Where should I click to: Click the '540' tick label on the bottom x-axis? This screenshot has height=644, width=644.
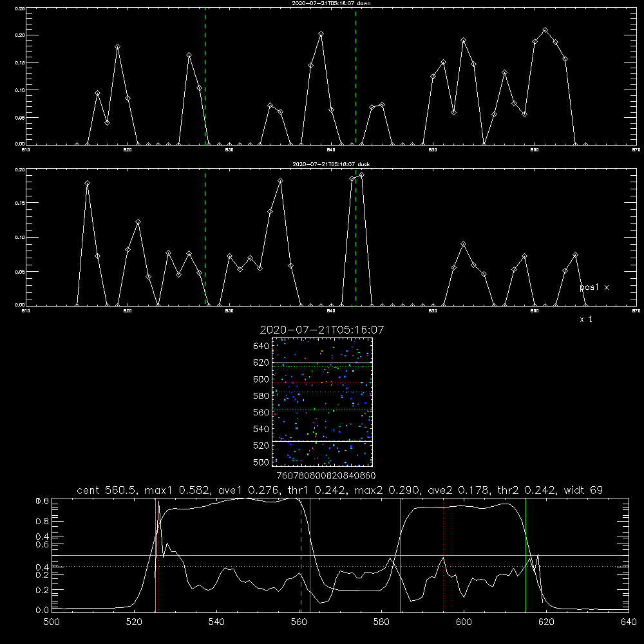(x=216, y=622)
